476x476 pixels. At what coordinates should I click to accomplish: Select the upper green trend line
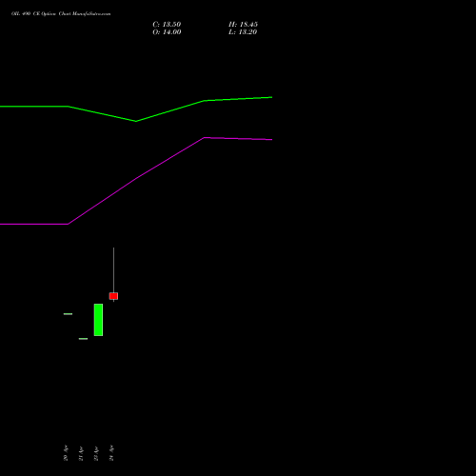[x=136, y=109]
